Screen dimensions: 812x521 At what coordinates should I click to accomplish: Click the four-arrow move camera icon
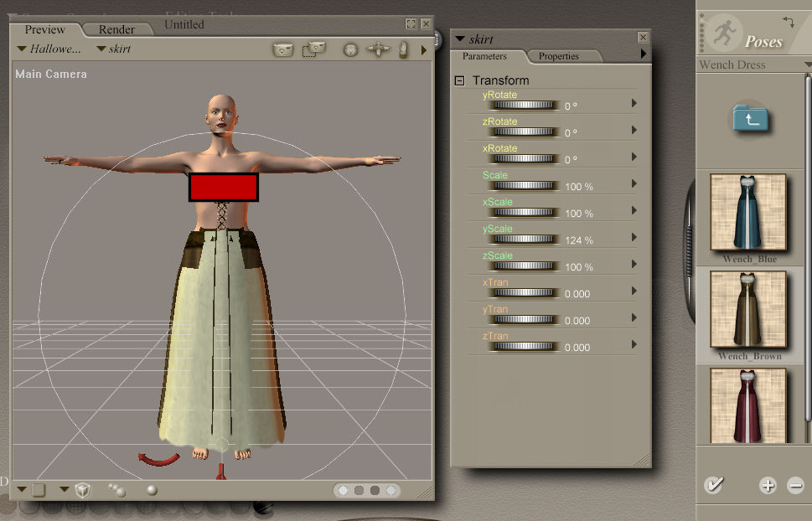point(378,49)
